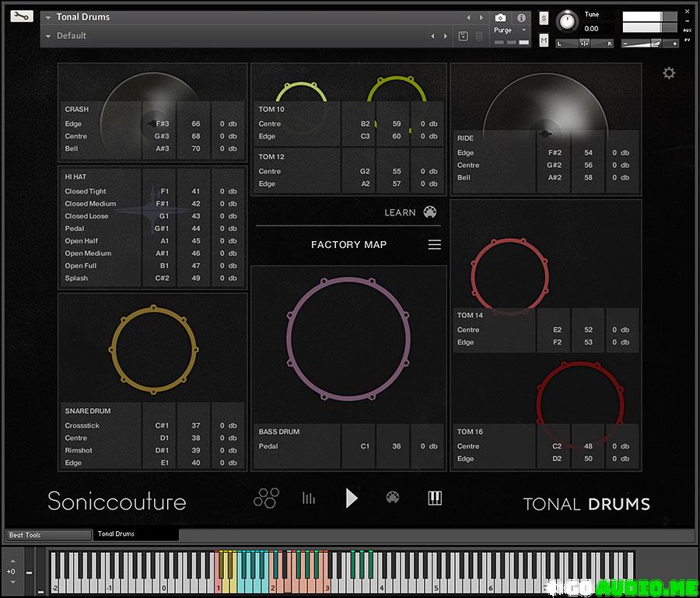Expand the Tonal Drums instrument dropdown
700x598 pixels.
pos(48,17)
